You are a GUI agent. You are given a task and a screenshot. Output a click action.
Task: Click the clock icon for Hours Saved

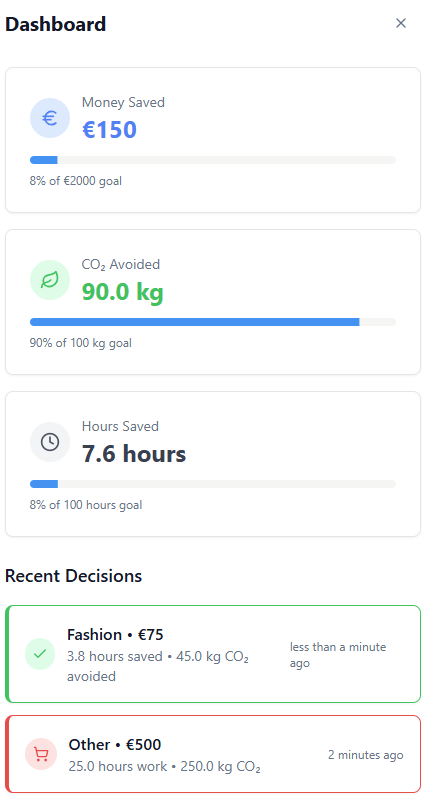pyautogui.click(x=49, y=442)
